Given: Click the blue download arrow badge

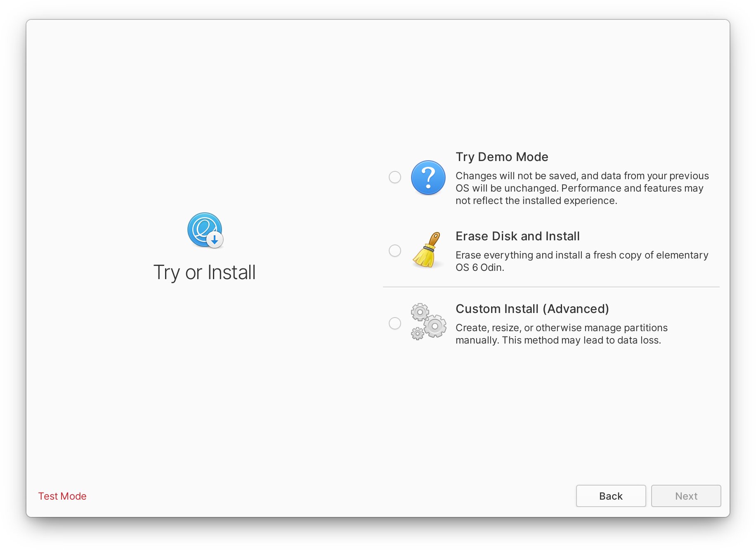Looking at the screenshot, I should point(215,240).
